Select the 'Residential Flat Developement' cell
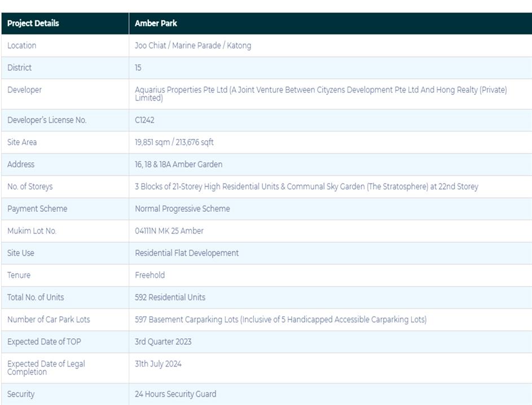 pos(187,253)
